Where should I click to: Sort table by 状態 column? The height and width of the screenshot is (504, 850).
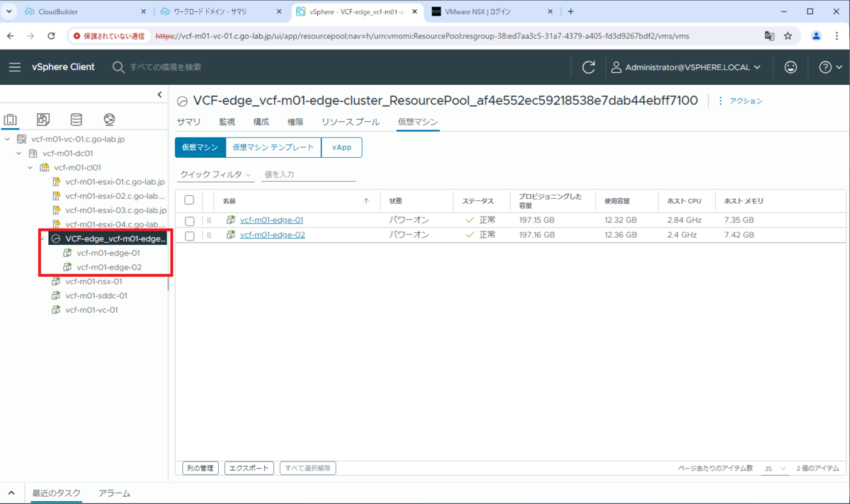[396, 201]
